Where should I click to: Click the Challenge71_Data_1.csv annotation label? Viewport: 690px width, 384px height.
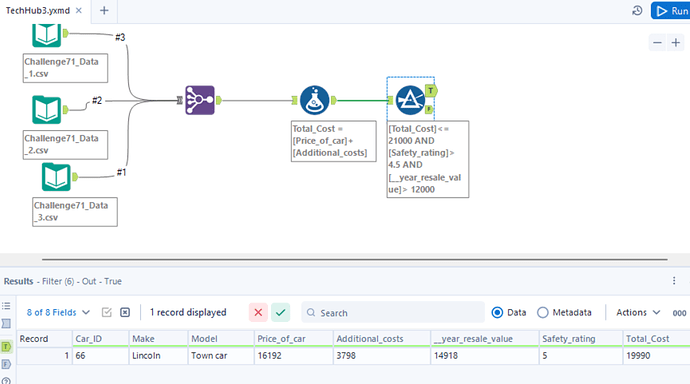click(x=65, y=68)
